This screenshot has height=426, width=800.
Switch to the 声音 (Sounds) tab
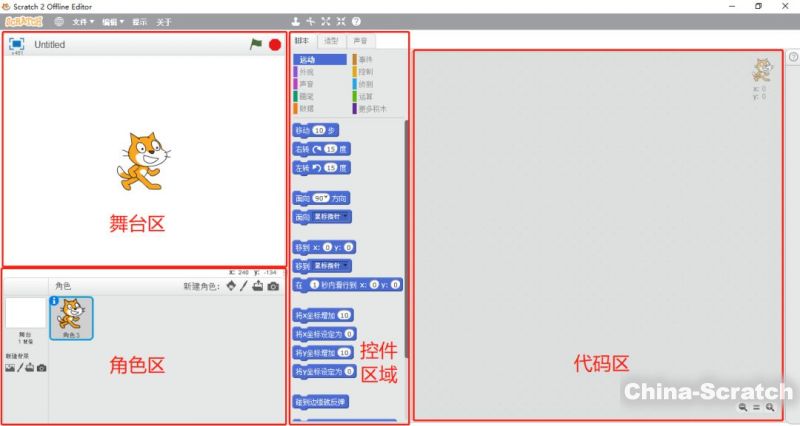(360, 41)
